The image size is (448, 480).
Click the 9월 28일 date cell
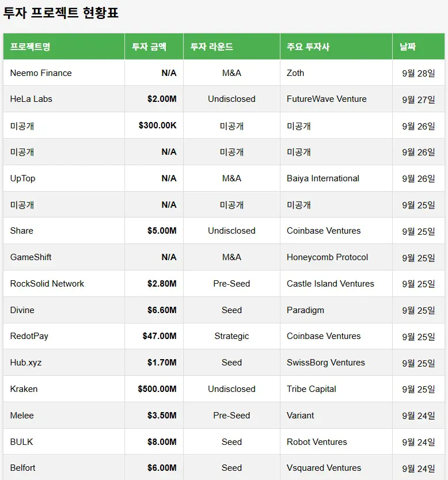(419, 73)
